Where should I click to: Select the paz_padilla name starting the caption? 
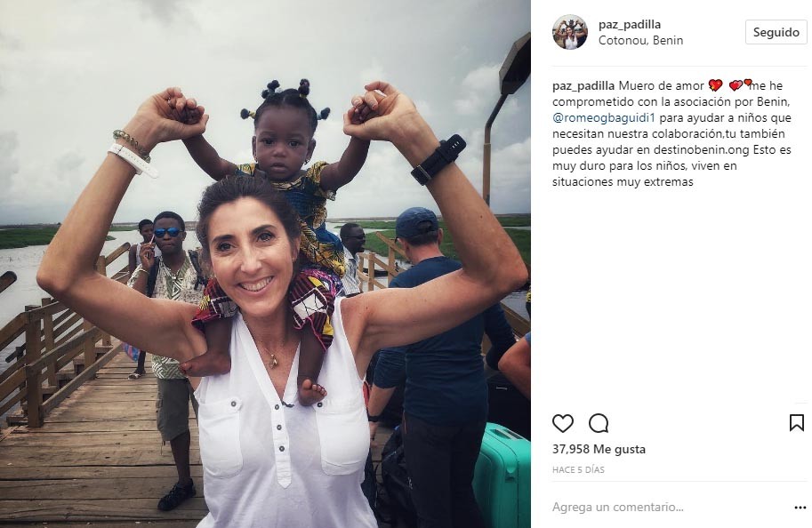[x=583, y=86]
